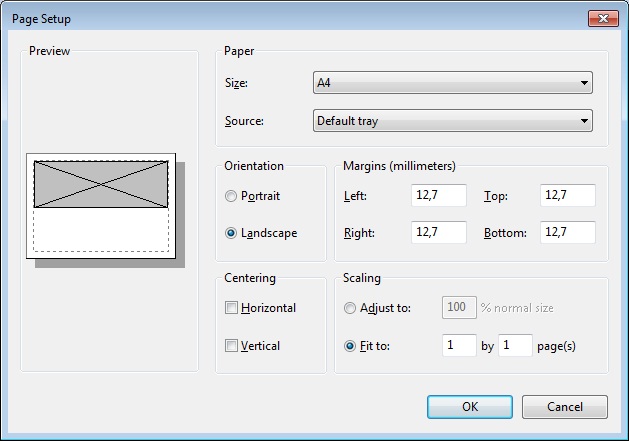Enable Vertical centering checkbox

[232, 346]
